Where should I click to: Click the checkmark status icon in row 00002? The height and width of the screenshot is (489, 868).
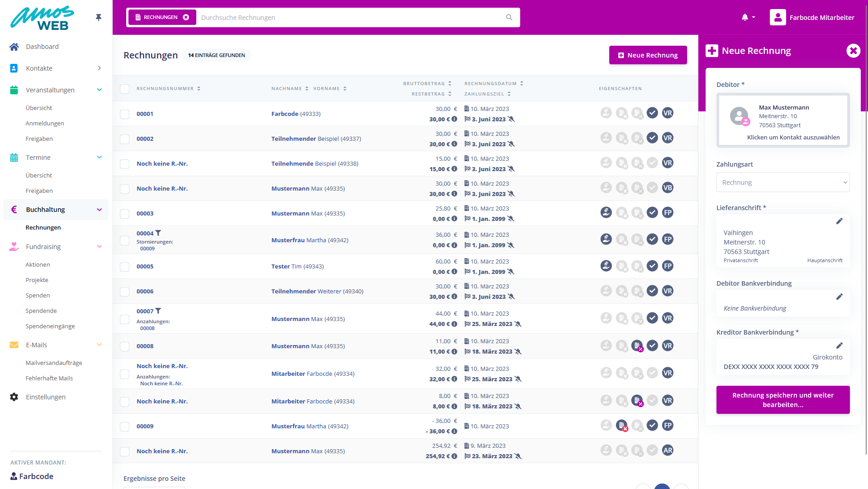(652, 138)
